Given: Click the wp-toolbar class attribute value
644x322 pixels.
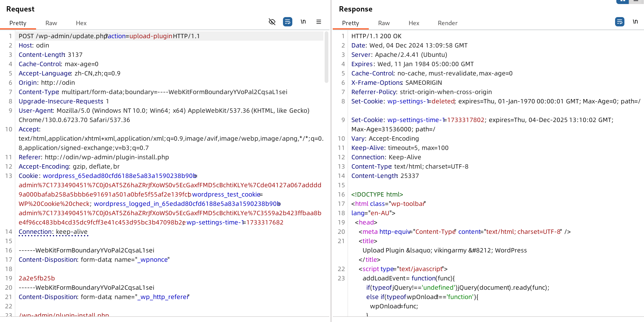Looking at the screenshot, I should tap(408, 204).
